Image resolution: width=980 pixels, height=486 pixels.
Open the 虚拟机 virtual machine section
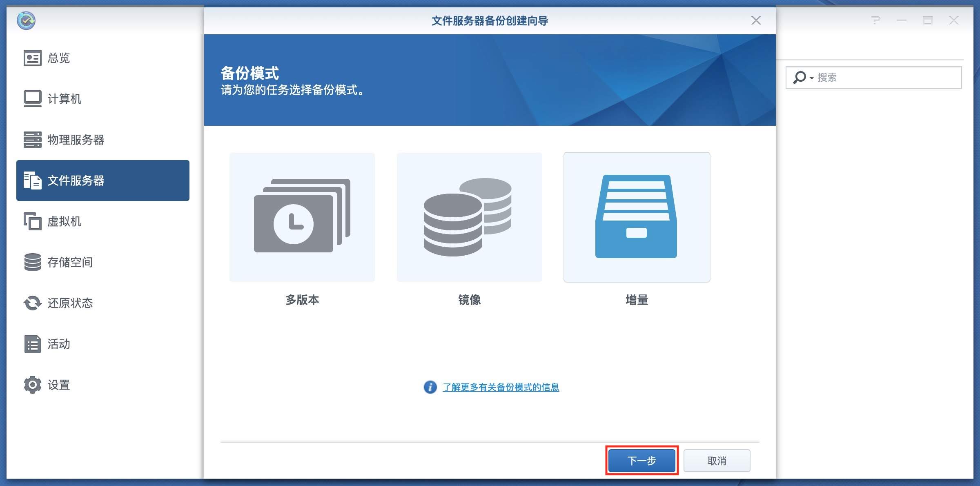[64, 221]
